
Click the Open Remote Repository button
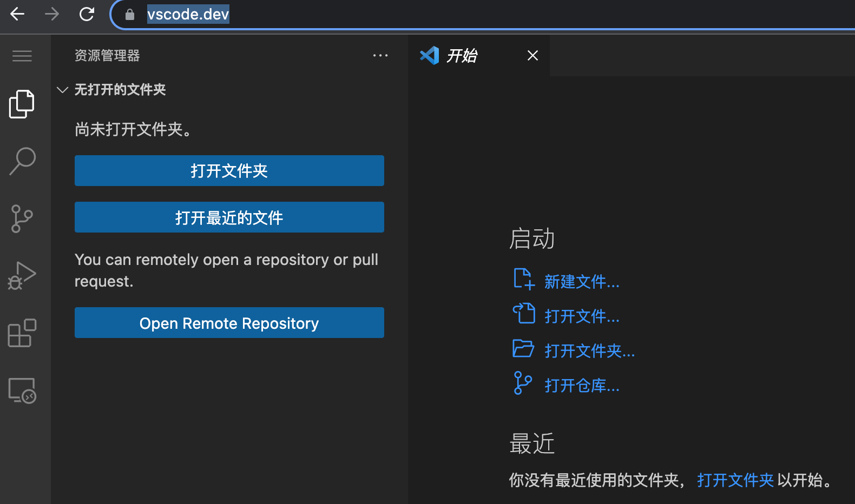pos(229,323)
